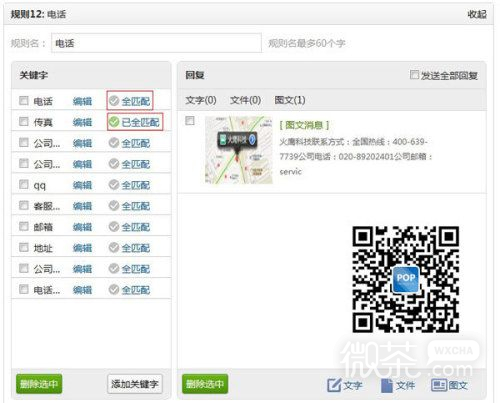This screenshot has height=403, width=500.
Task: Collapse the rule with 收起
Action: pyautogui.click(x=477, y=14)
